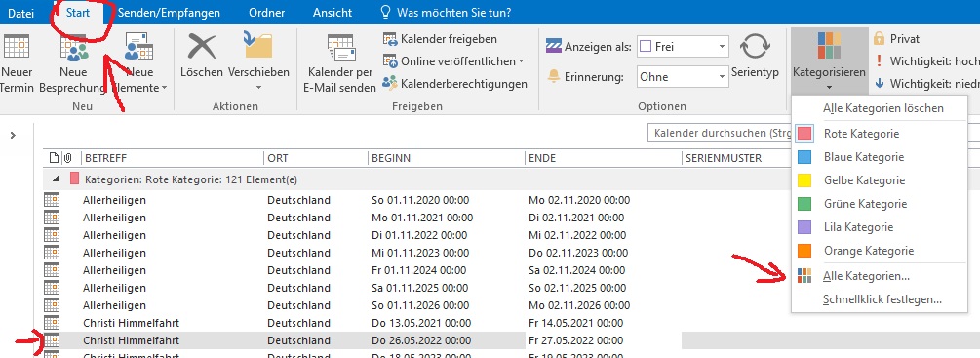Open the Online veröffentlichen dropdown
Screen dimensions: 980x358
[453, 61]
